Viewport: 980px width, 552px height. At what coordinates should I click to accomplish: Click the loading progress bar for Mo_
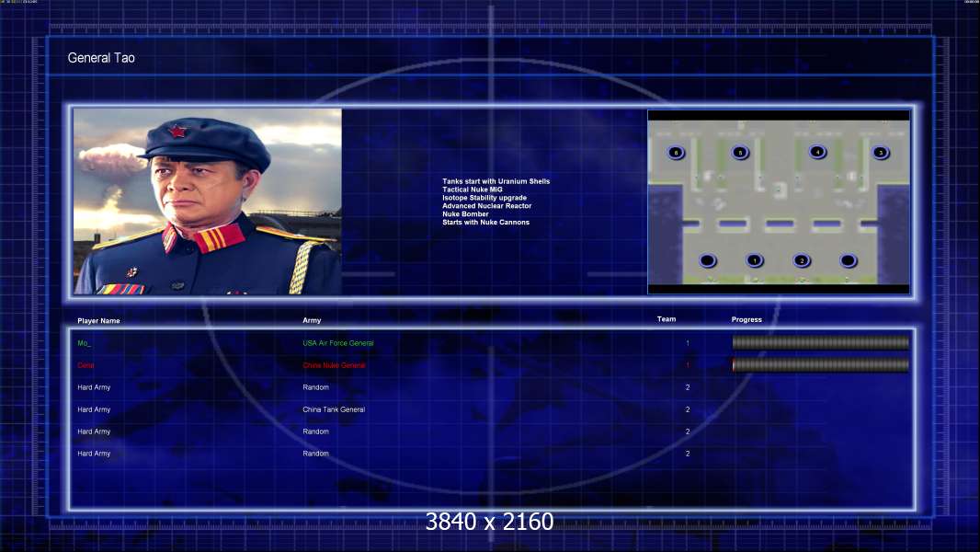pos(821,342)
